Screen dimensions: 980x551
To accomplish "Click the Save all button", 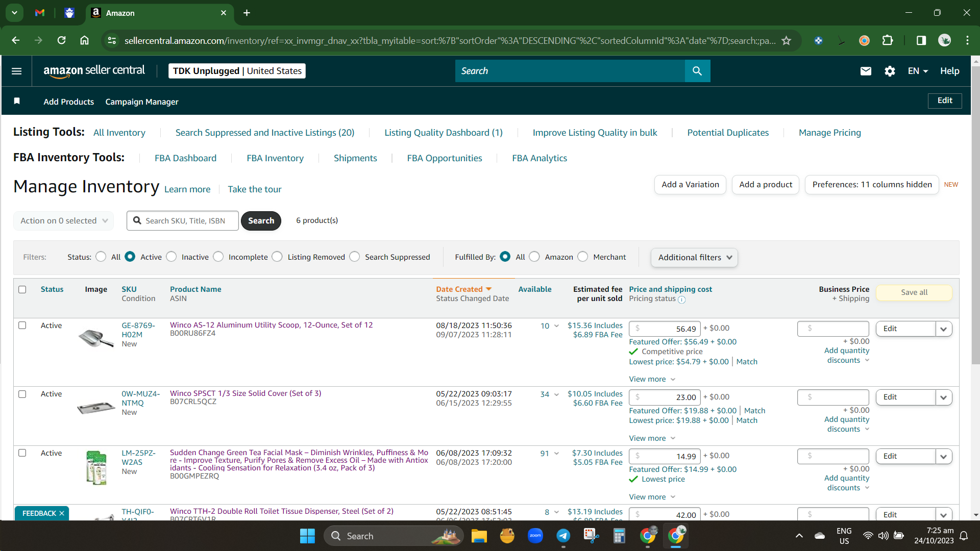I will (x=914, y=292).
